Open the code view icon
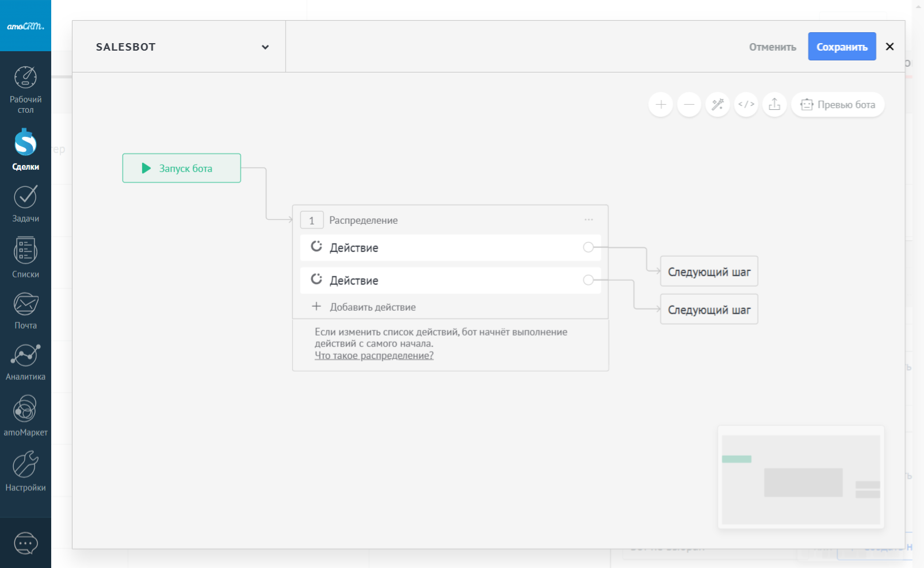 746,105
